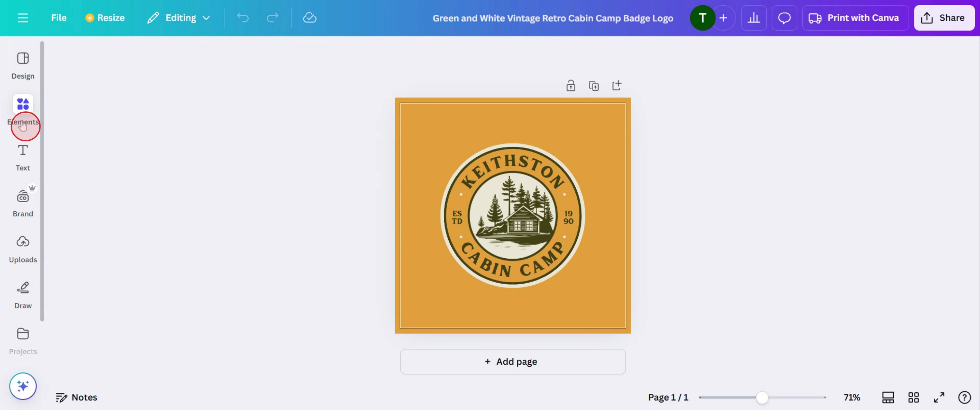The width and height of the screenshot is (980, 410).
Task: Click the Add page button
Action: 512,361
